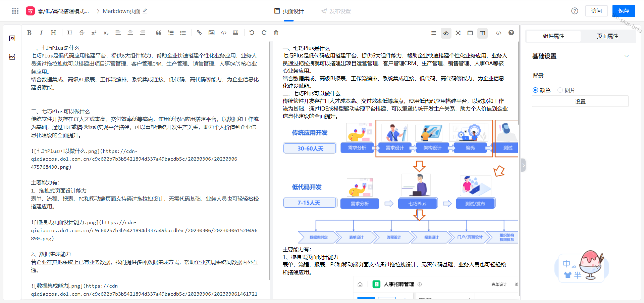The image size is (644, 303).
Task: Apply subscript formatting
Action: click(106, 33)
